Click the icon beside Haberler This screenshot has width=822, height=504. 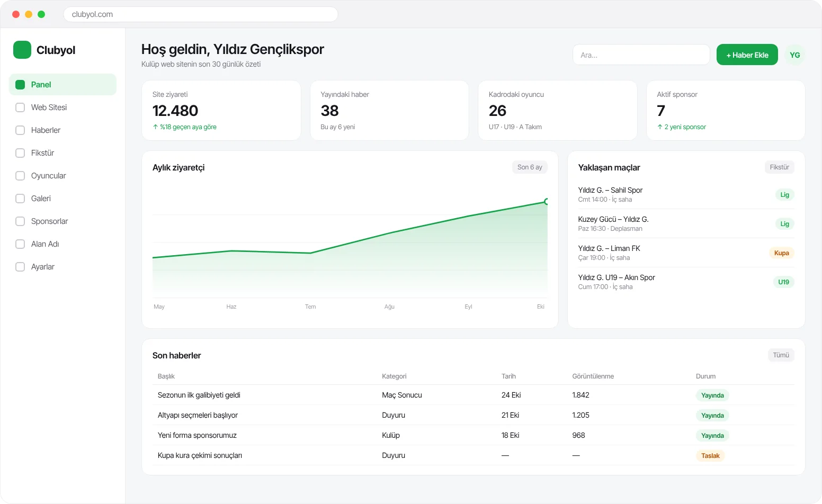coord(20,130)
